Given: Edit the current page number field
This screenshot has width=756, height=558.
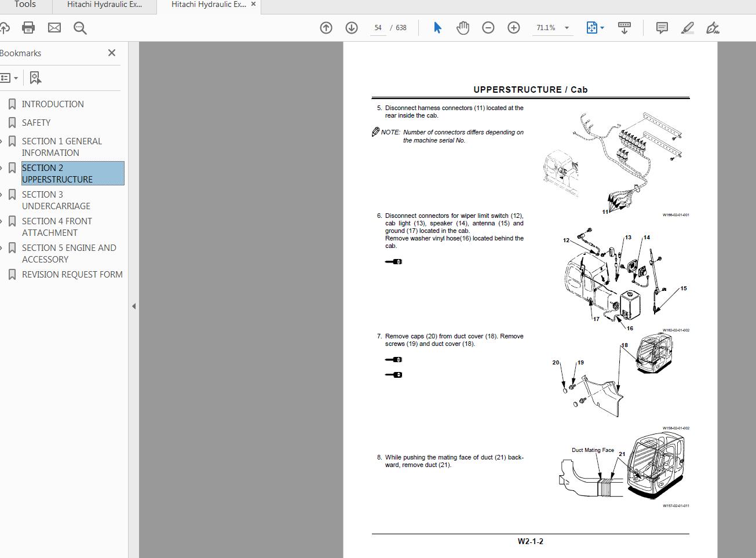Looking at the screenshot, I should pos(378,27).
